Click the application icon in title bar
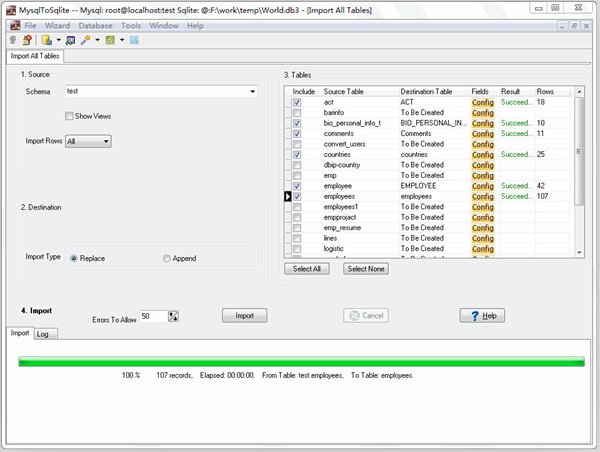600x452 pixels. pos(11,10)
